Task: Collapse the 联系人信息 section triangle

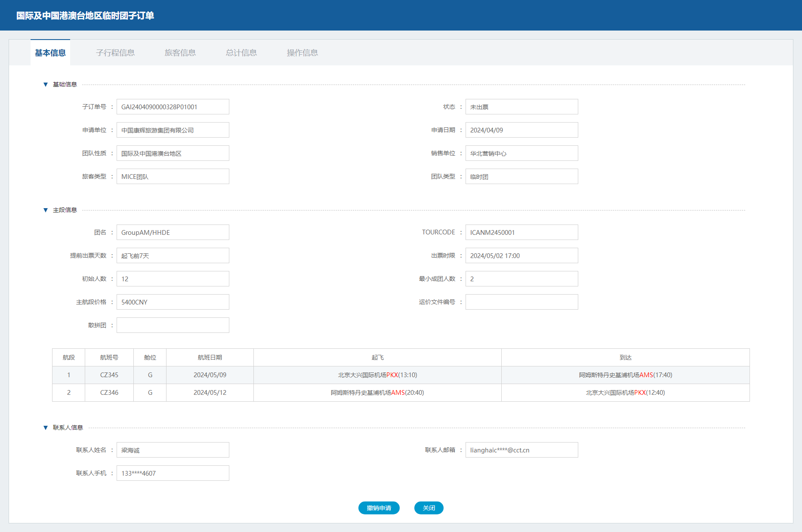Action: 46,428
